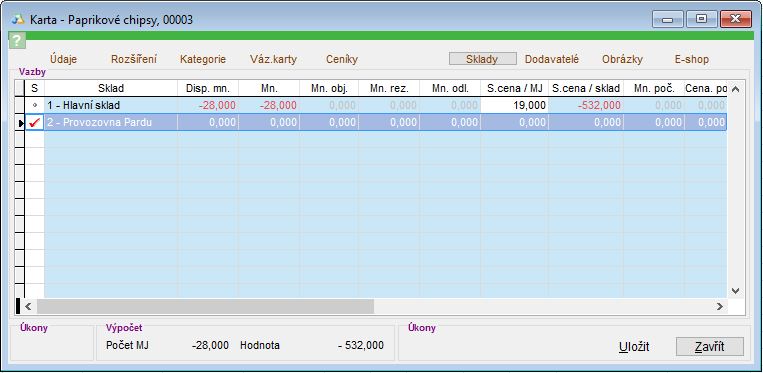Select the S.cena / MJ cell showing 19,000
Screen dimensions: 763x373
point(514,105)
